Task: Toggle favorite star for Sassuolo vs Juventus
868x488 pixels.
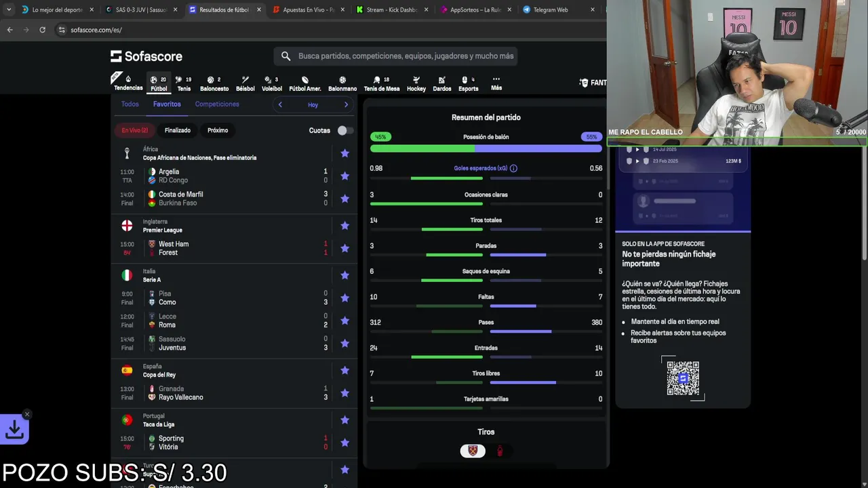Action: [344, 343]
